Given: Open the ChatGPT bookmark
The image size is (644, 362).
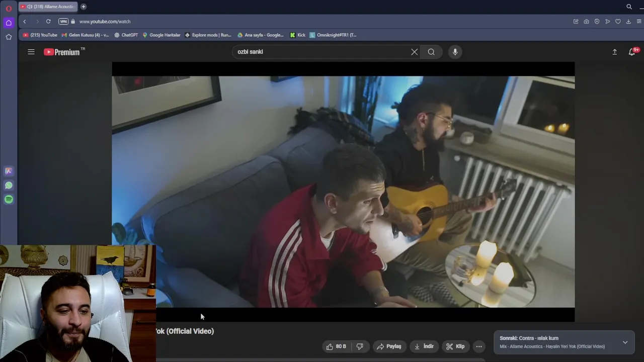Looking at the screenshot, I should (126, 35).
